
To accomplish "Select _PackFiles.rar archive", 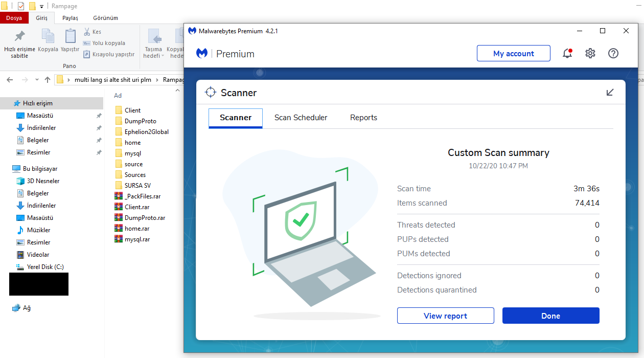I will [x=138, y=196].
